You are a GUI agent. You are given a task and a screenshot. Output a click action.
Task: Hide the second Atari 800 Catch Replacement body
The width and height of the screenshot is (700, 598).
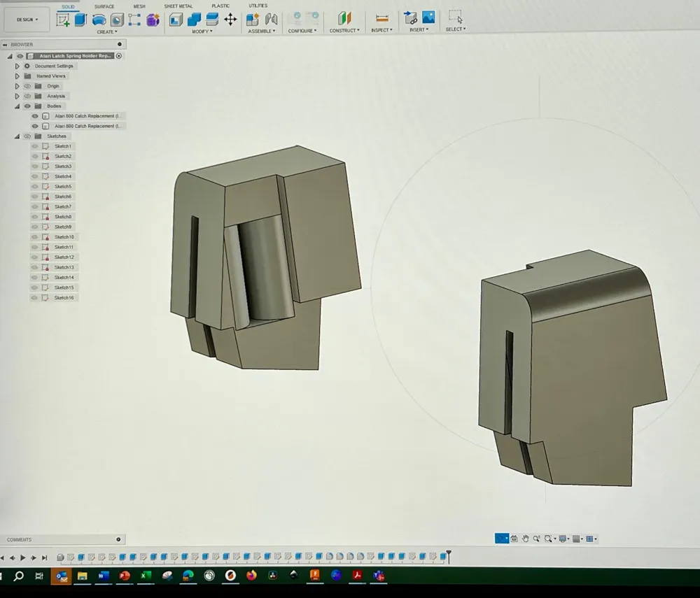(x=35, y=126)
